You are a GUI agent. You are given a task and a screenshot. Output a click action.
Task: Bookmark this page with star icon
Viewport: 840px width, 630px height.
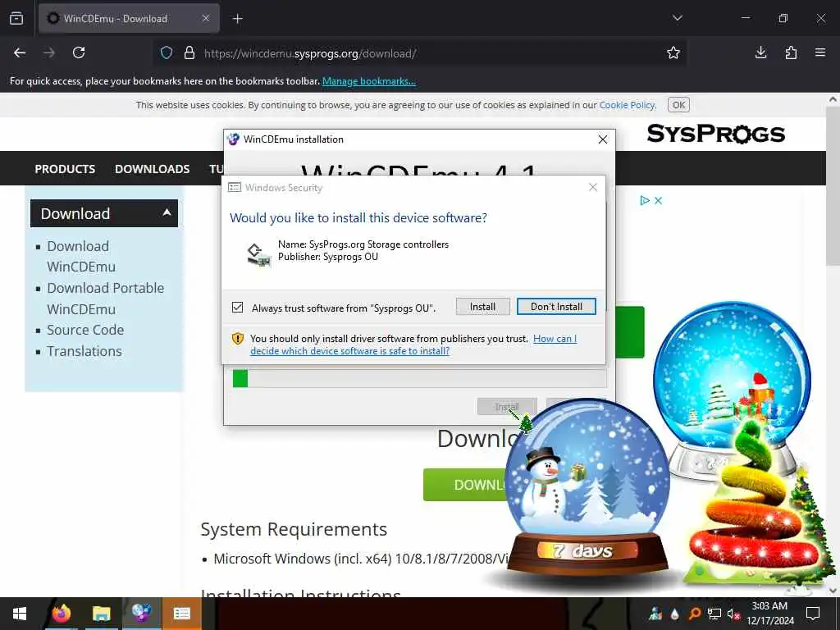(673, 52)
